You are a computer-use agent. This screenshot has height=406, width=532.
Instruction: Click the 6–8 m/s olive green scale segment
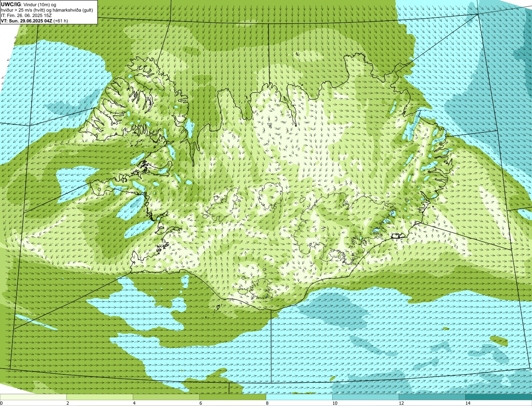point(233,397)
